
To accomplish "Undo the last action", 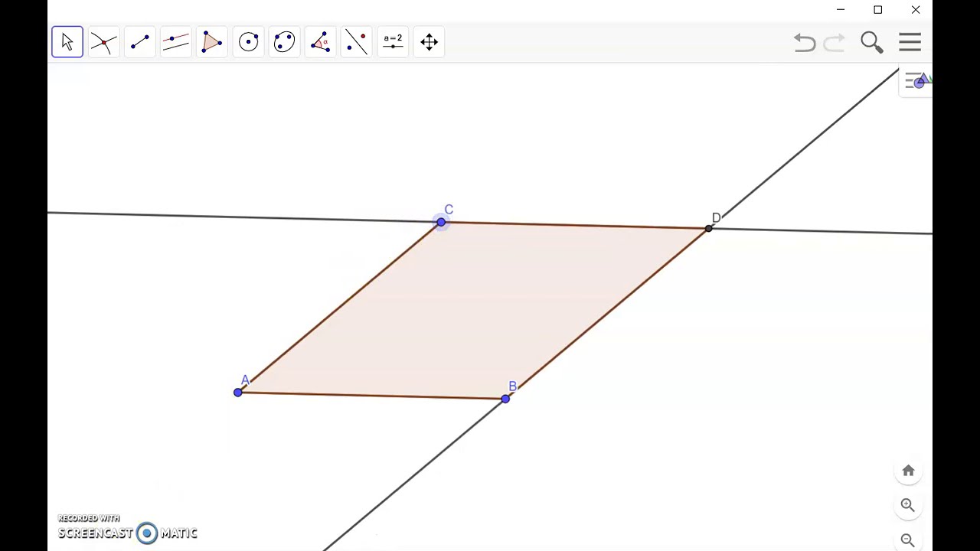I will (804, 42).
